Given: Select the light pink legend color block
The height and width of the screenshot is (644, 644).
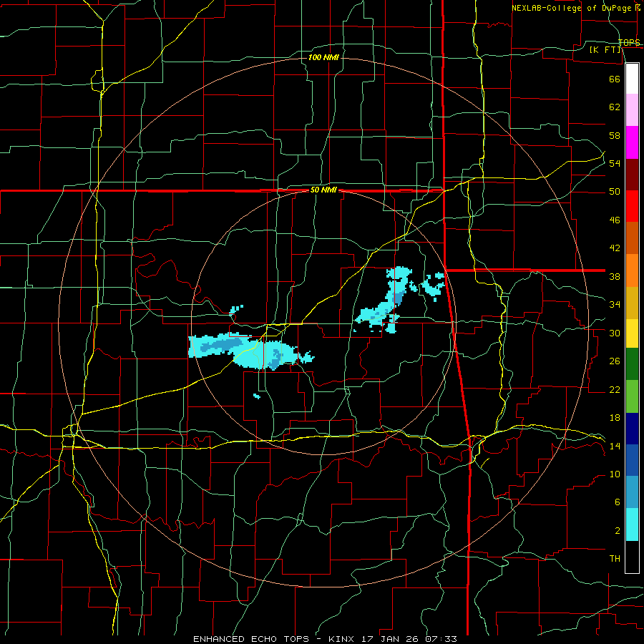Looking at the screenshot, I should pyautogui.click(x=632, y=110).
